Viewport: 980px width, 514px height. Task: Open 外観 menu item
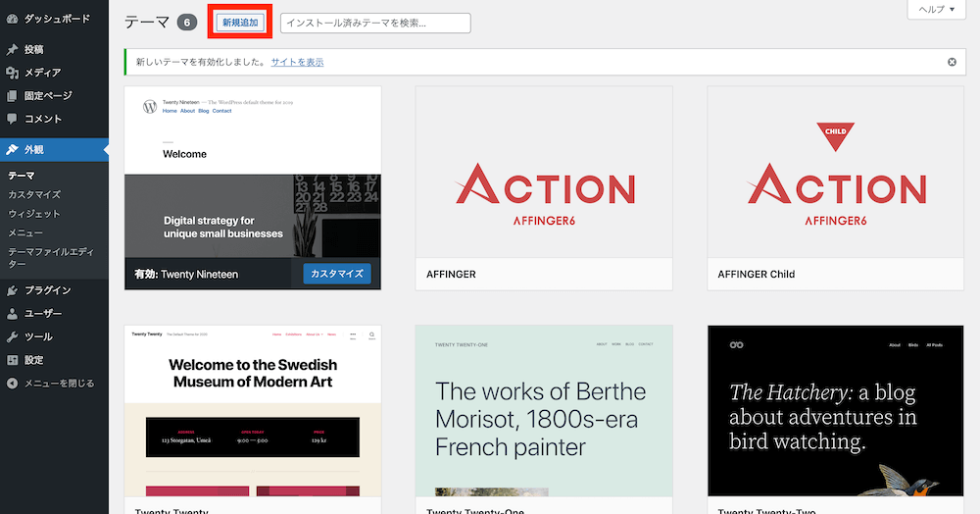pyautogui.click(x=54, y=149)
